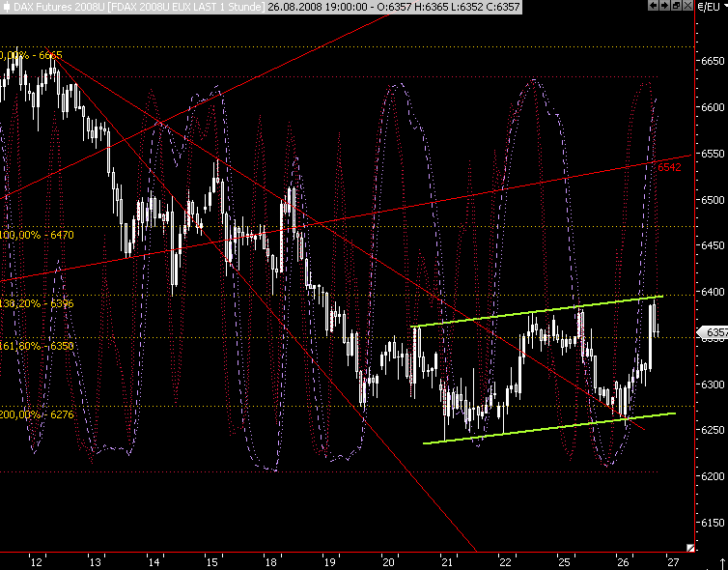Click date 22 on the time axis
This screenshot has width=728, height=570.
coord(505,562)
